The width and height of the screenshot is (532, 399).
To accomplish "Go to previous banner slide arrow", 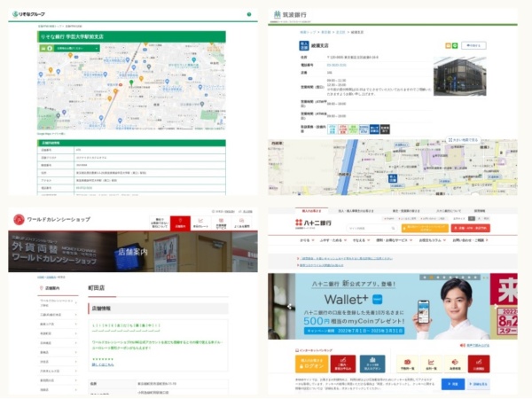I will pyautogui.click(x=289, y=307).
